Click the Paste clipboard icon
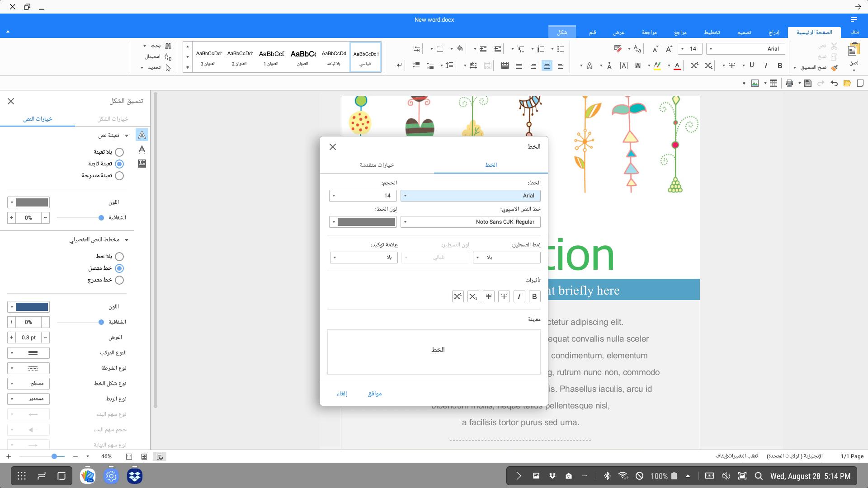Image resolution: width=868 pixels, height=488 pixels. (854, 50)
